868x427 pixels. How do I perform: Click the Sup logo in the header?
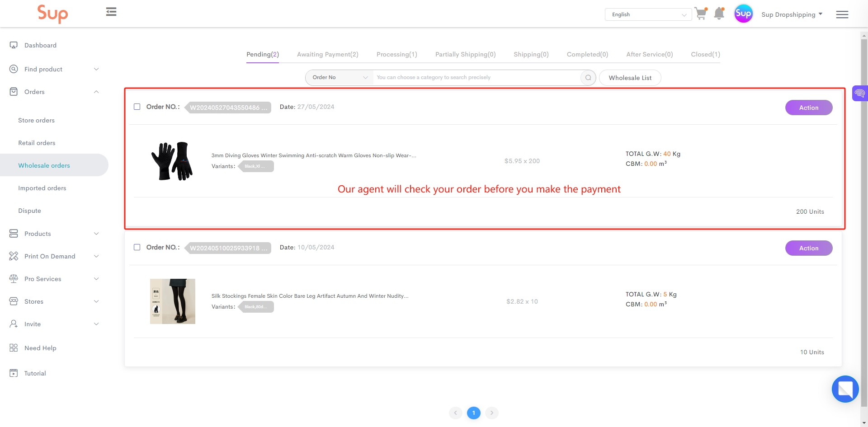[x=52, y=14]
